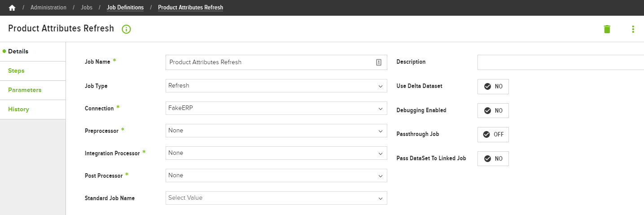This screenshot has height=215, width=644.
Task: Delete job using the trash icon
Action: pos(607,29)
